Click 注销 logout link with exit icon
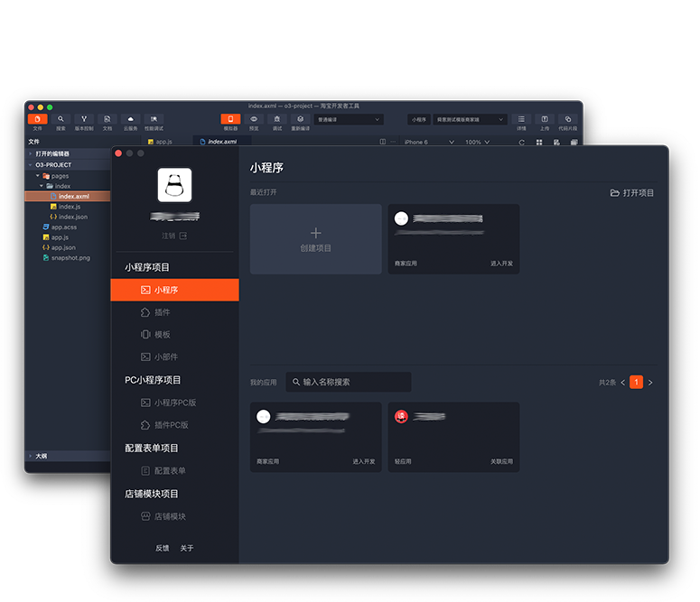The height and width of the screenshot is (602, 700). coord(174,236)
